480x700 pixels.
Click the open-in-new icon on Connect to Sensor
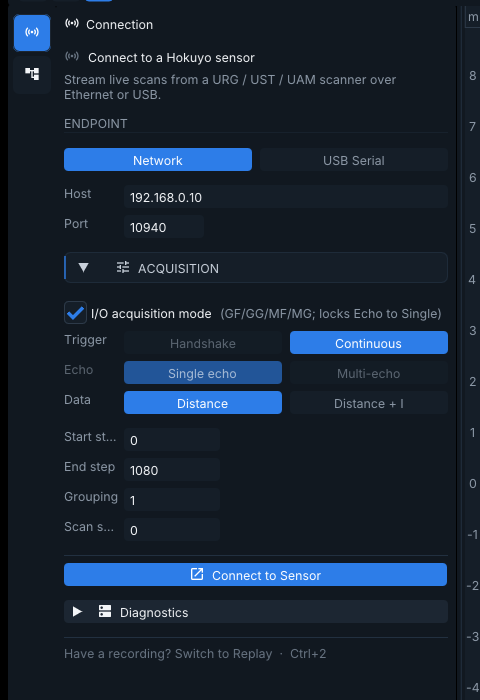(197, 575)
